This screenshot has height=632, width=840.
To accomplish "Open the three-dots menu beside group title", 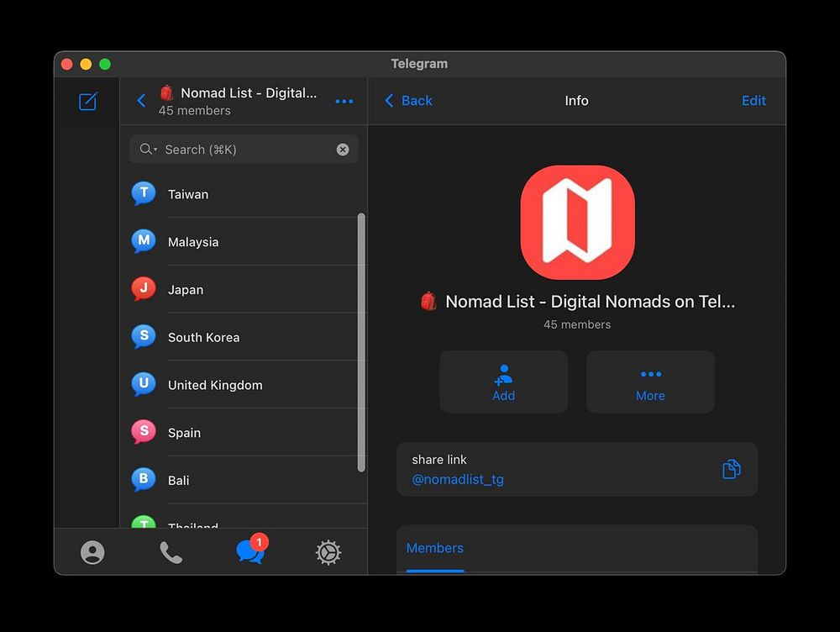I will [x=344, y=102].
